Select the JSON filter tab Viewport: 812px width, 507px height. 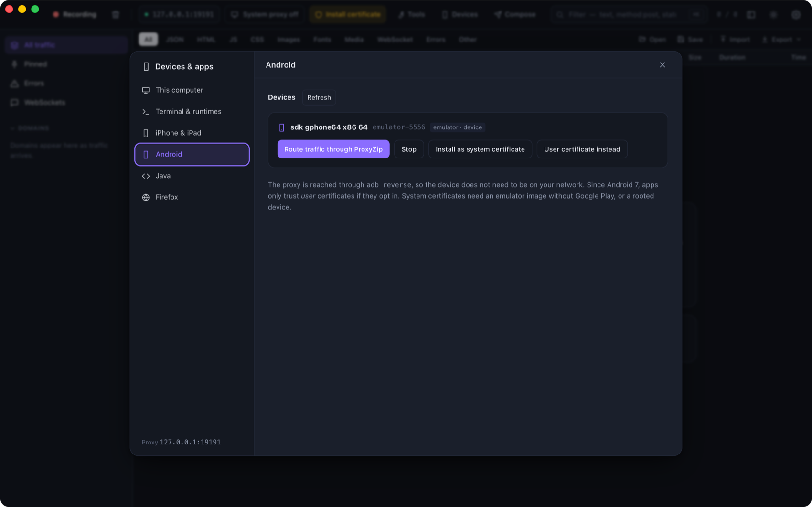coord(175,39)
